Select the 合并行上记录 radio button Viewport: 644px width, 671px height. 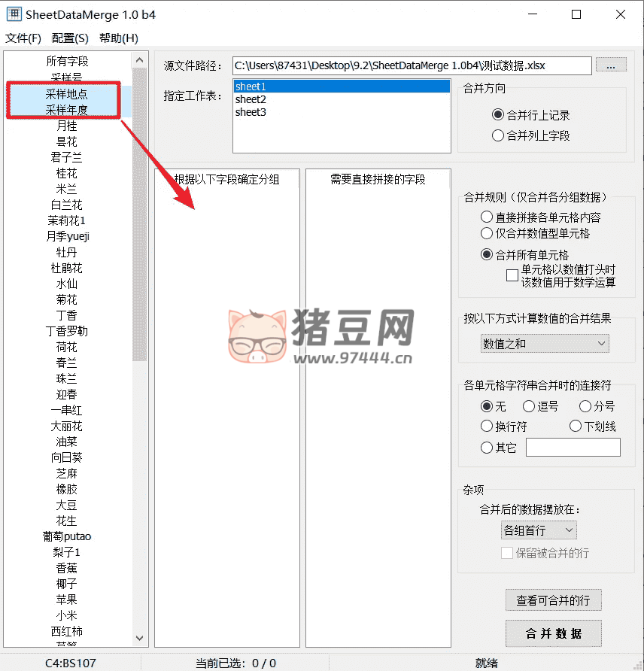pyautogui.click(x=497, y=114)
